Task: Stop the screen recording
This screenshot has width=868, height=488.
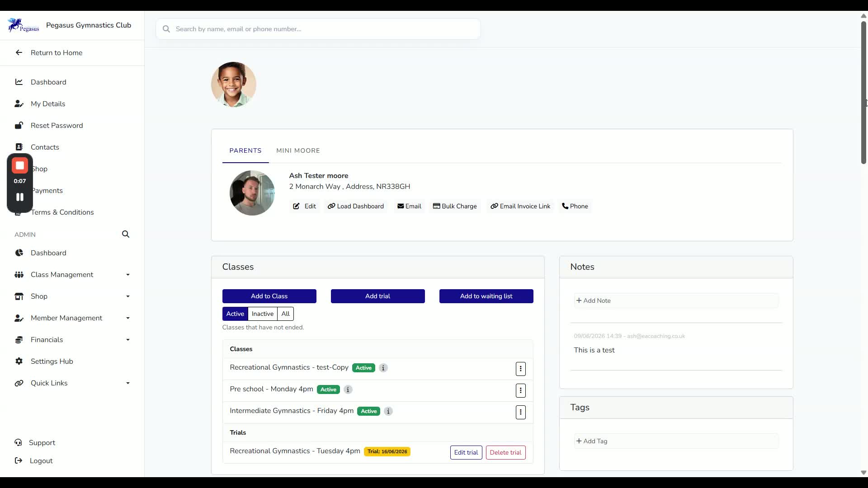Action: click(20, 166)
